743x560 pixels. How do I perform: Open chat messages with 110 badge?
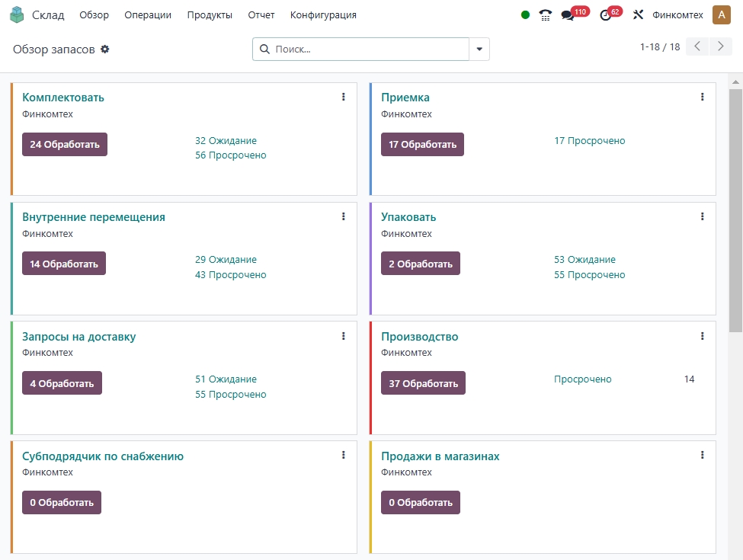point(568,15)
